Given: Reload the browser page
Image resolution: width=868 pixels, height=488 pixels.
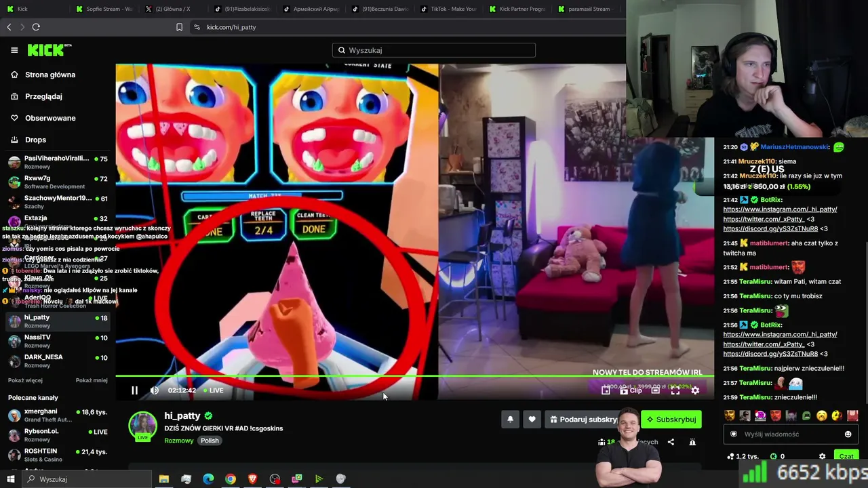Looking at the screenshot, I should click(x=36, y=27).
